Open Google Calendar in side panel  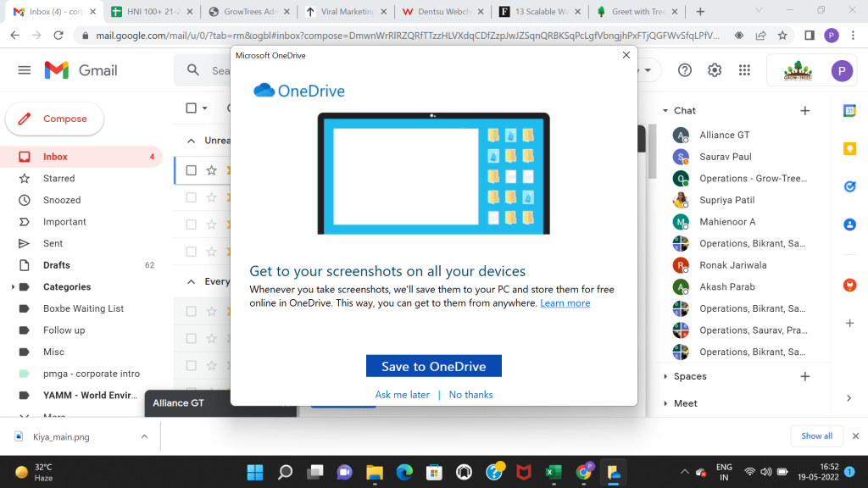(849, 111)
